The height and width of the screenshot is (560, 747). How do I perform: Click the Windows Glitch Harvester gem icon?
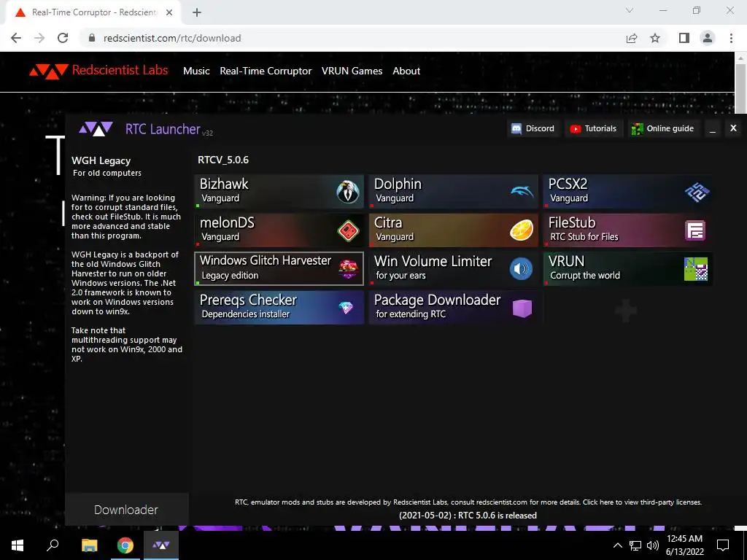[348, 269]
